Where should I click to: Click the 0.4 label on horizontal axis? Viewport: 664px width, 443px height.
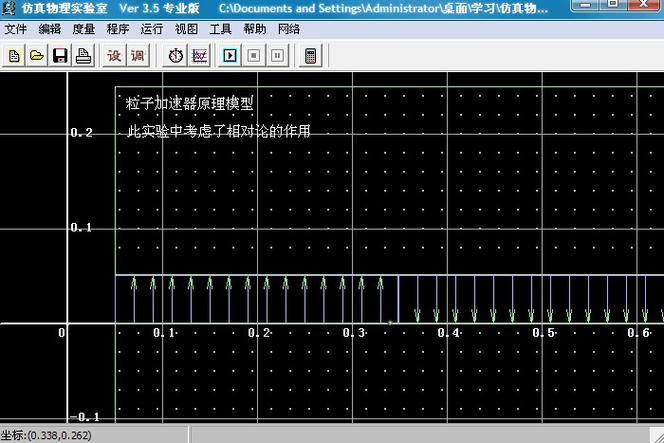(x=449, y=333)
